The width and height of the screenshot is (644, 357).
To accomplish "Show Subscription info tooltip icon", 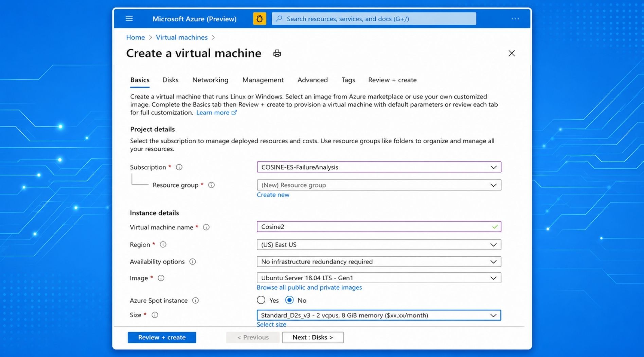I will click(x=179, y=167).
